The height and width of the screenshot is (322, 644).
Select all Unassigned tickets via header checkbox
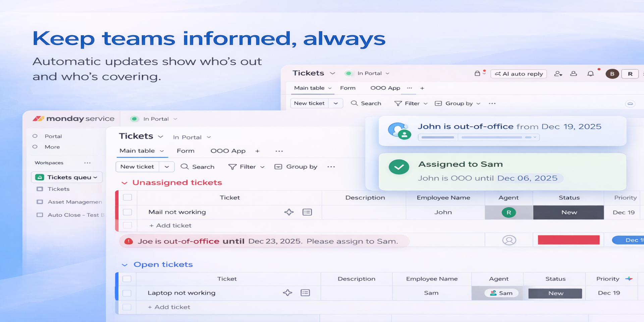127,197
